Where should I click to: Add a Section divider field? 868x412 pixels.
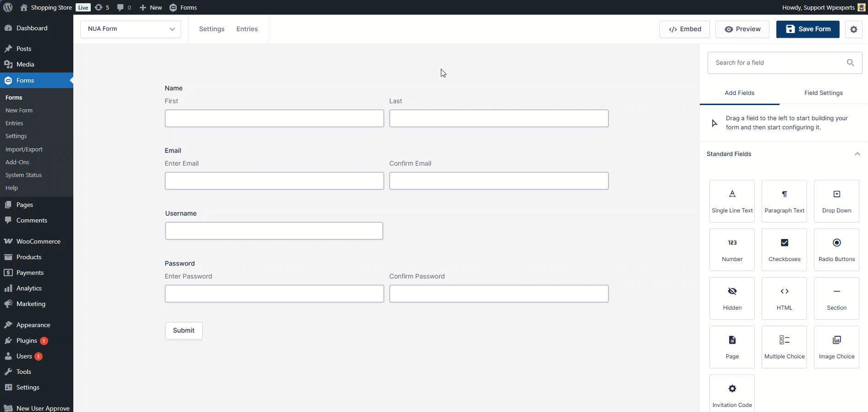tap(836, 298)
